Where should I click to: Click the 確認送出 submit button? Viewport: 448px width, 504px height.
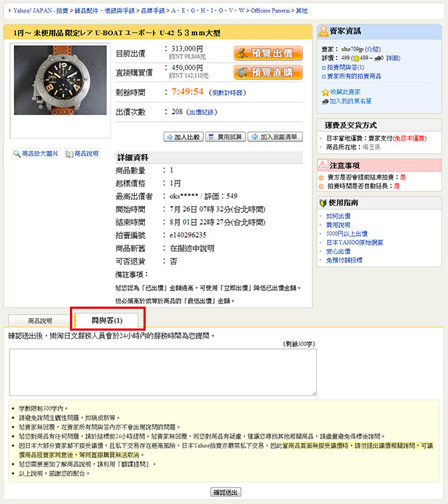(226, 492)
